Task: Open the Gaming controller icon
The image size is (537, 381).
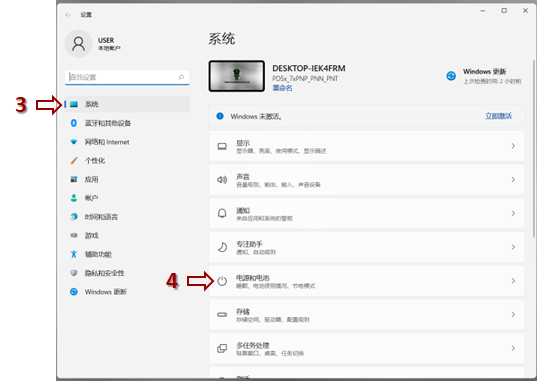Action: (74, 235)
